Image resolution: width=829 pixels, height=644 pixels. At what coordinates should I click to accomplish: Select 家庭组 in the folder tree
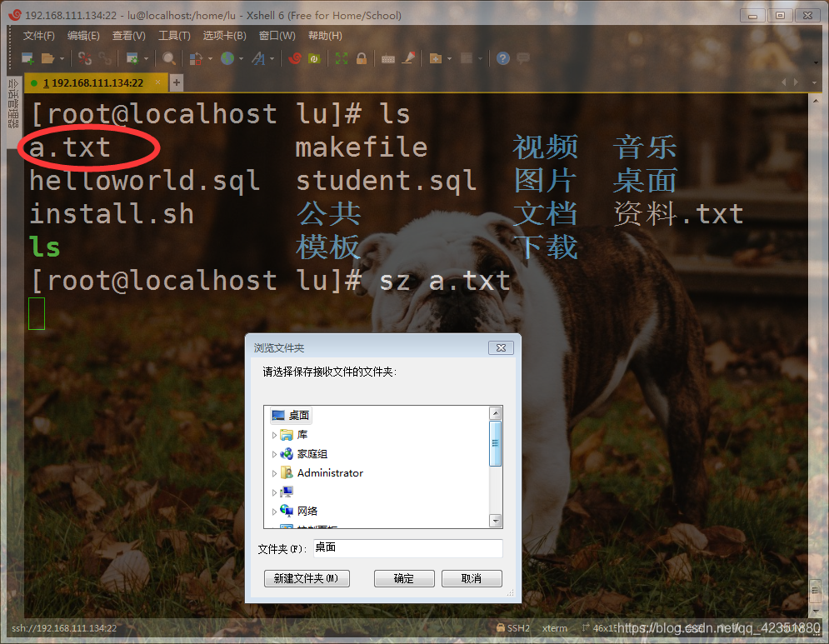pyautogui.click(x=312, y=454)
